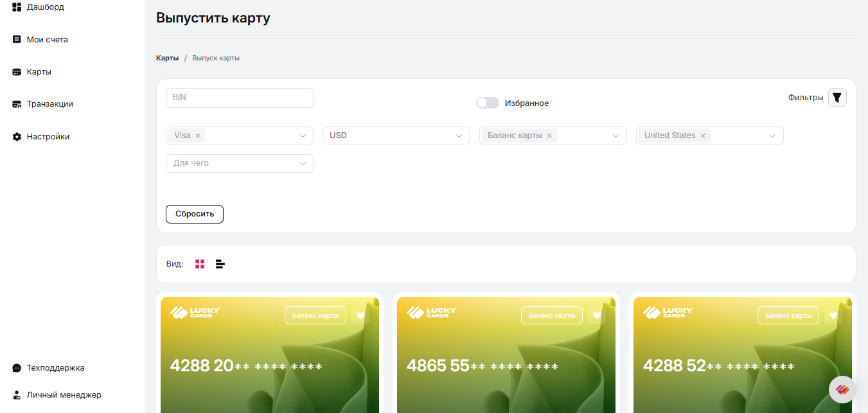Remove the United States filter tag

[x=703, y=136]
